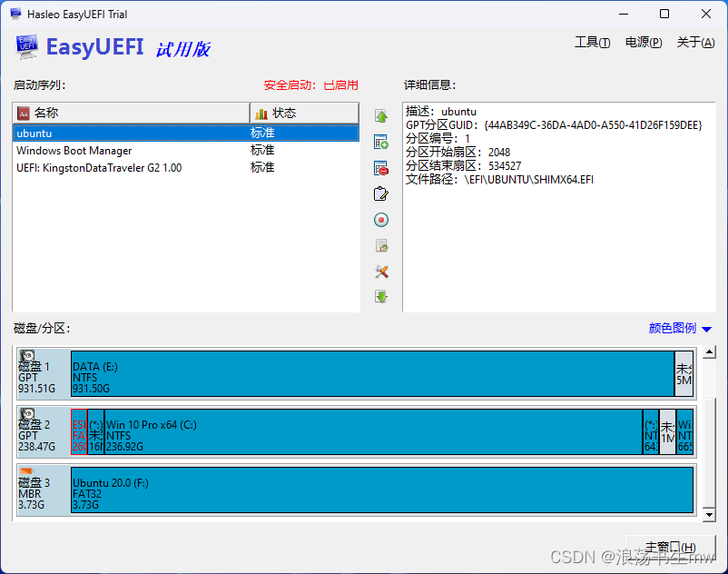Select the Win 10 Pro x64 (C:) partition

(x=373, y=431)
